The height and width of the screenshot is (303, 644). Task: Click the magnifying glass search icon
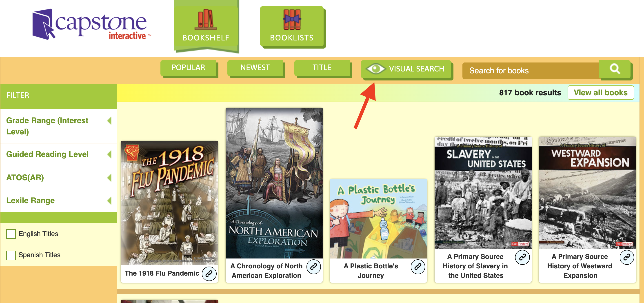point(615,69)
